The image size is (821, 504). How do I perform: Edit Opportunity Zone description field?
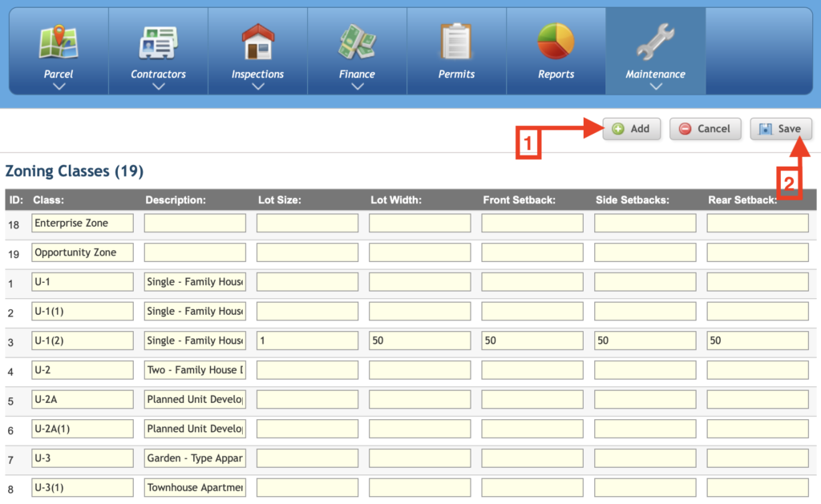point(195,252)
